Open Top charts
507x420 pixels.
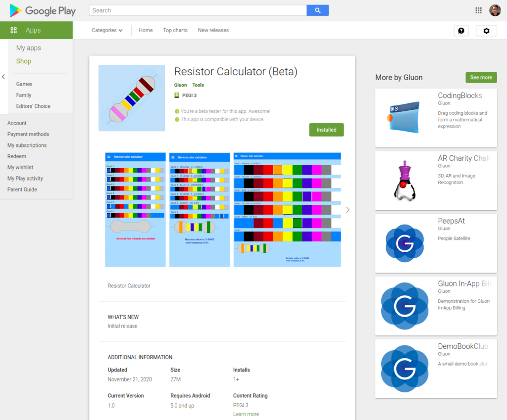(175, 30)
